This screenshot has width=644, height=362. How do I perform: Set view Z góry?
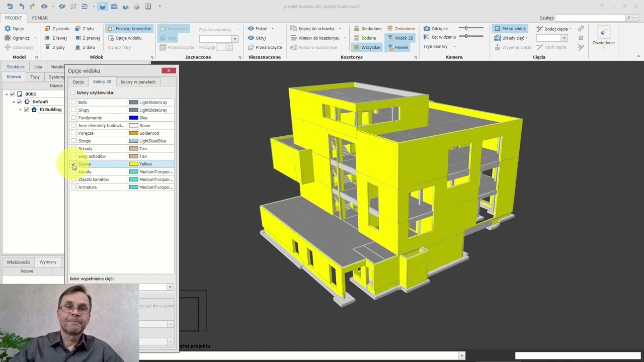tap(55, 47)
